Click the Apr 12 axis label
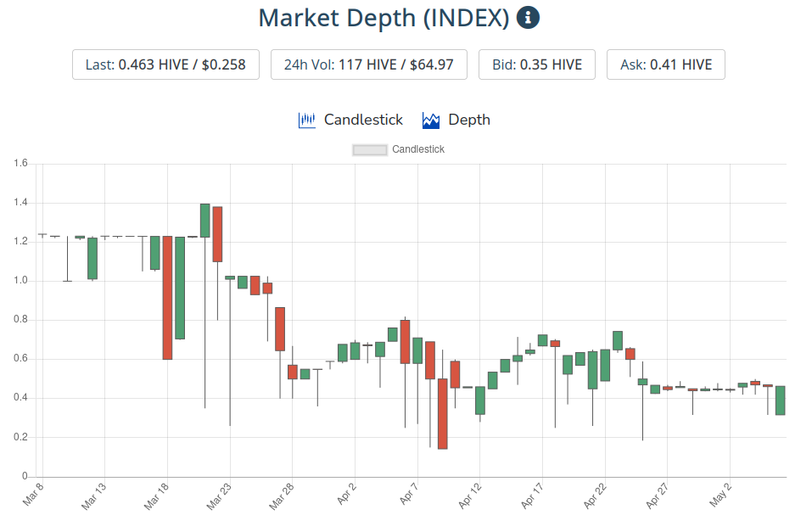Image resolution: width=812 pixels, height=532 pixels. coord(470,496)
